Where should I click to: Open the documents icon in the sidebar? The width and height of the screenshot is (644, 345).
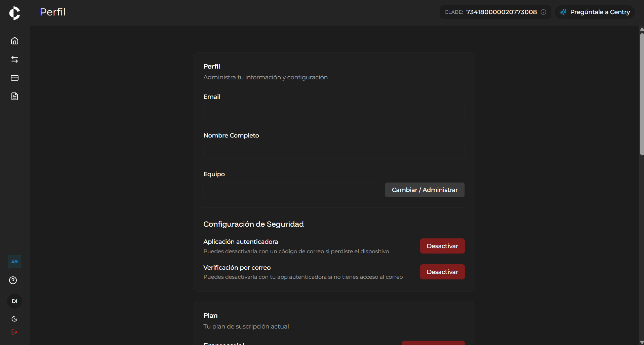tap(14, 97)
